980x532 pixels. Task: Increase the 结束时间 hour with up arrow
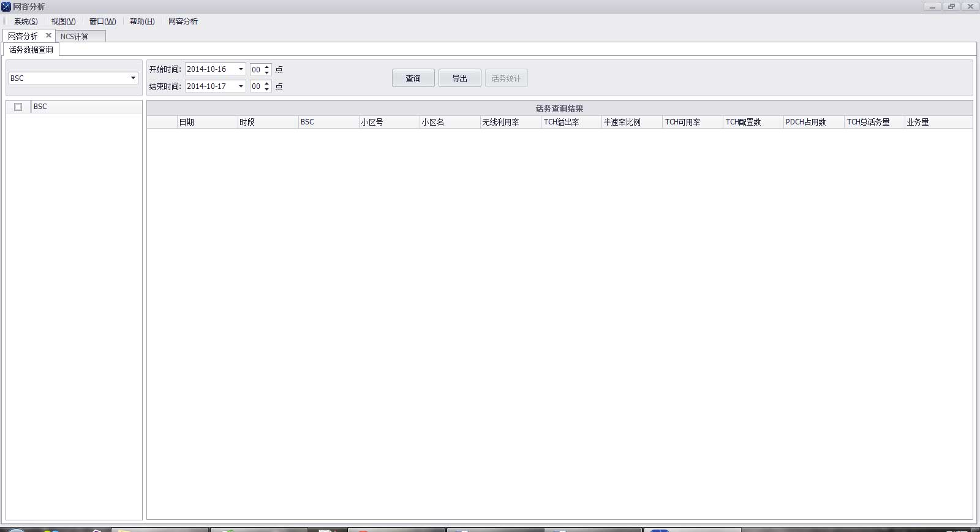click(x=266, y=83)
